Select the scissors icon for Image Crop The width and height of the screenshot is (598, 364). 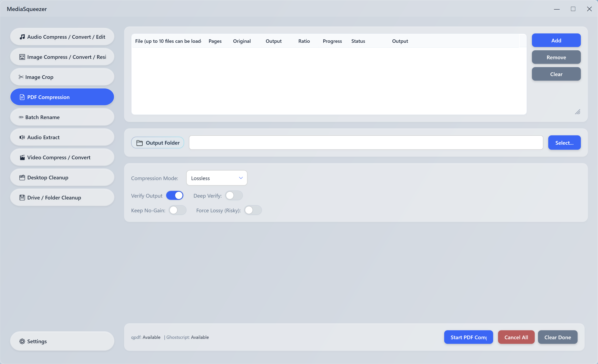point(21,77)
